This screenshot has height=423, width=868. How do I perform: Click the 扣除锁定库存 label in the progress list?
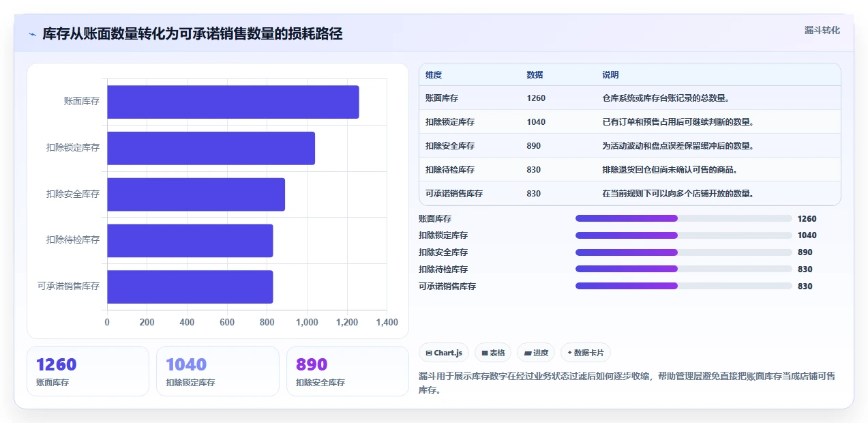443,235
